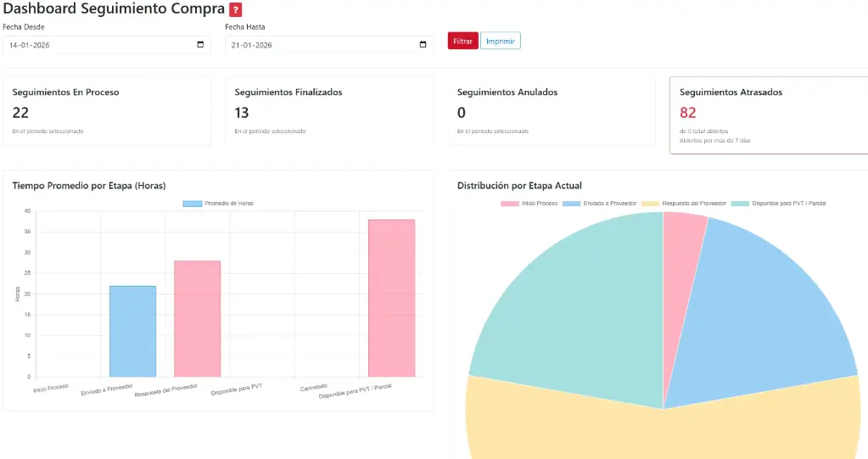Toggle Respuesta del Proveedor legend entry
Image resolution: width=868 pixels, height=459 pixels.
[x=683, y=204]
